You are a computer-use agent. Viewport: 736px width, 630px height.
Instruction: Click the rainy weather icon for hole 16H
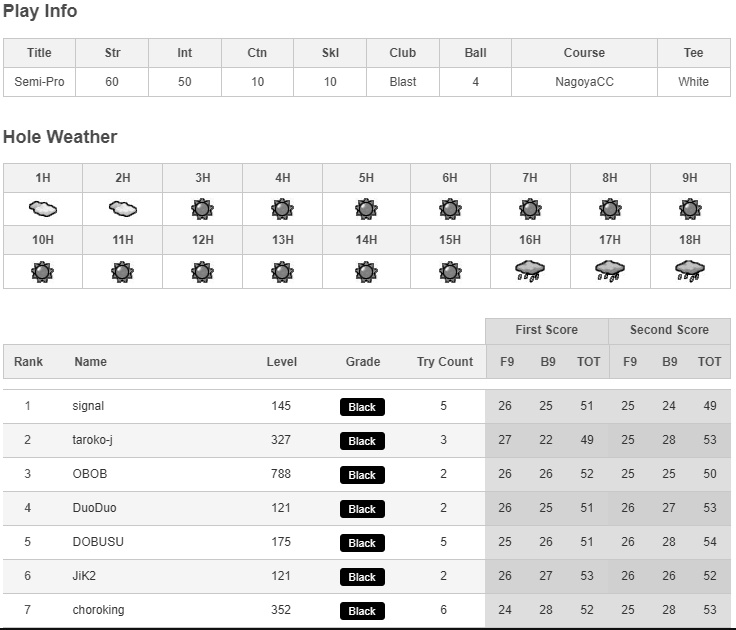point(530,271)
